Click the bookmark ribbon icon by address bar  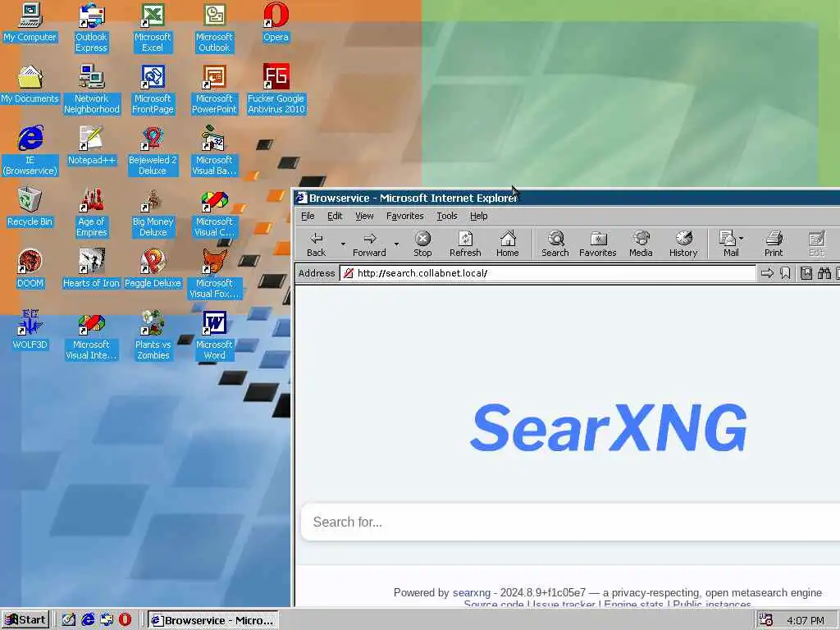[785, 273]
